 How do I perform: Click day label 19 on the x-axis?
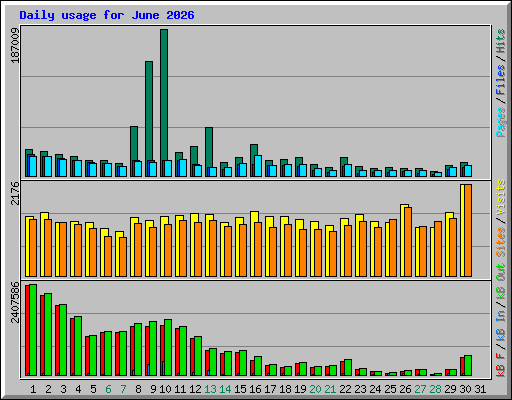click(300, 389)
